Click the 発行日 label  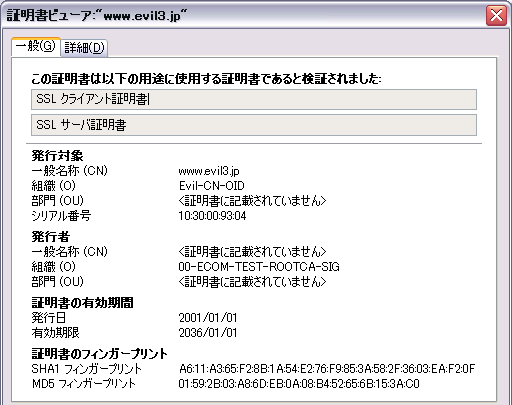[48, 318]
